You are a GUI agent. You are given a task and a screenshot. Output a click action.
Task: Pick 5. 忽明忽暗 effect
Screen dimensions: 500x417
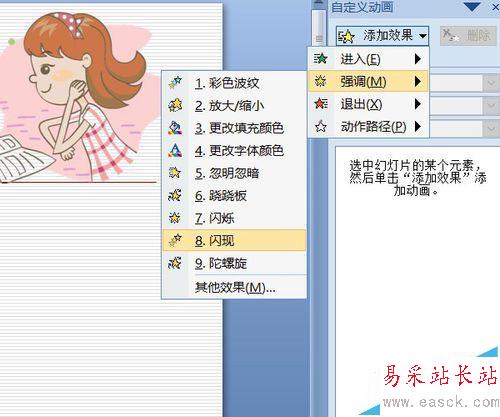coord(234,173)
